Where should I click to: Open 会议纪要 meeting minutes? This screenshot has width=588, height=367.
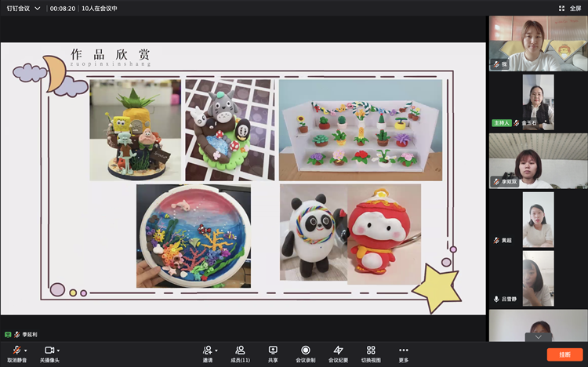[338, 354]
